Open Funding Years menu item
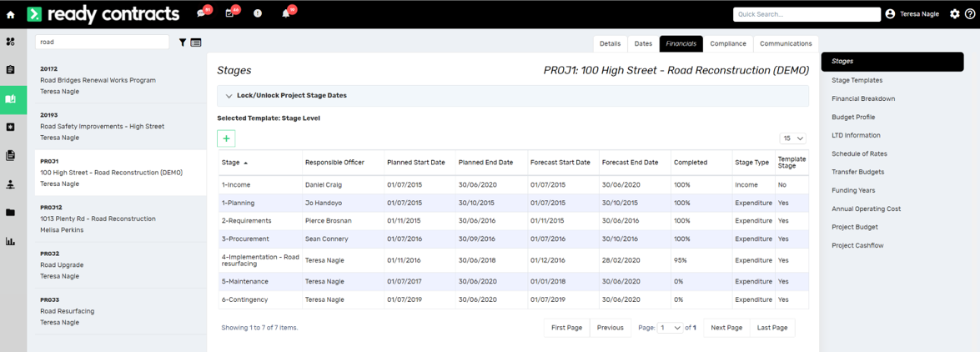 click(x=853, y=190)
